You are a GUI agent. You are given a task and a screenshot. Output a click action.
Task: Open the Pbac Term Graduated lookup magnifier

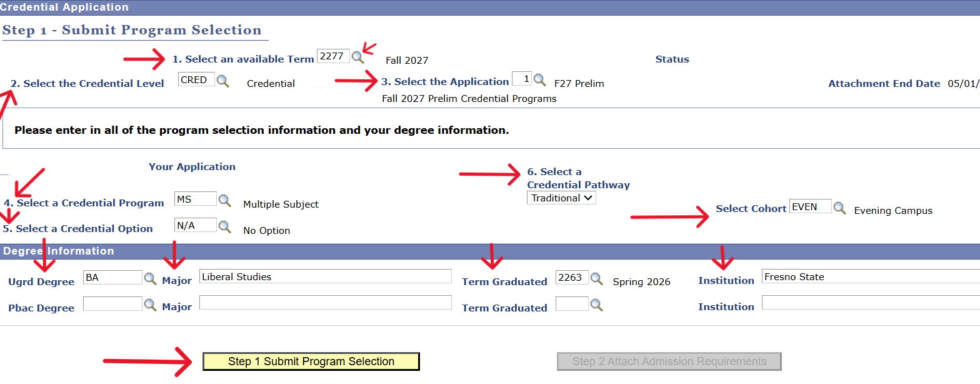(x=597, y=305)
